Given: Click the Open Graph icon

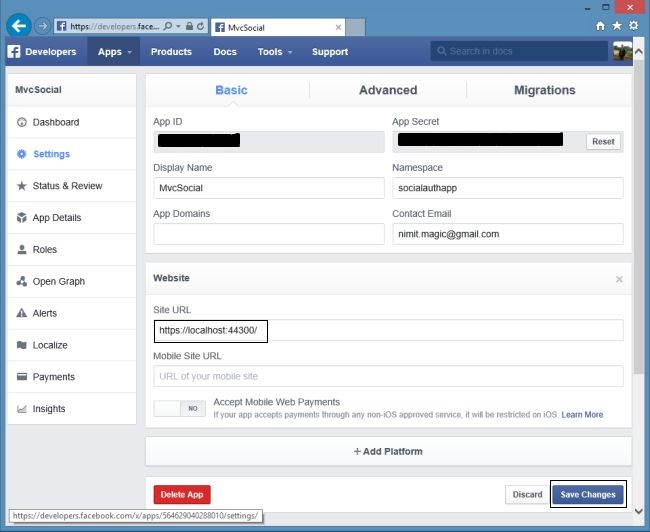Looking at the screenshot, I should coord(22,282).
